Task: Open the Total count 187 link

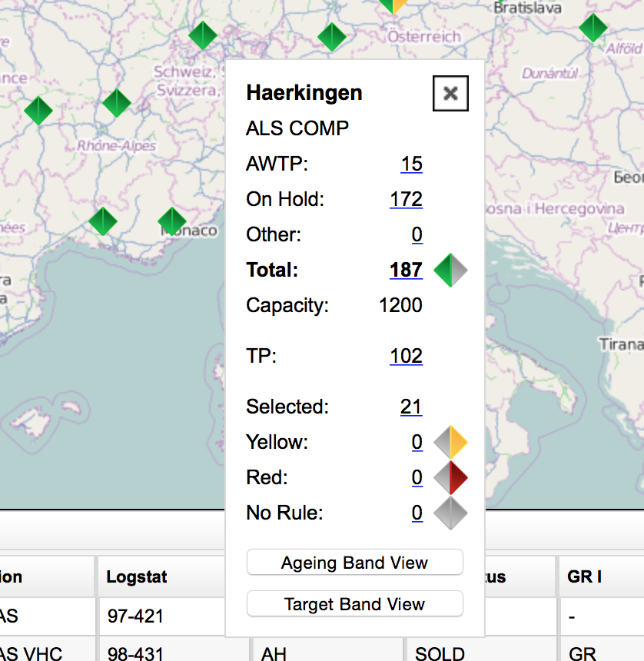Action: 406,270
